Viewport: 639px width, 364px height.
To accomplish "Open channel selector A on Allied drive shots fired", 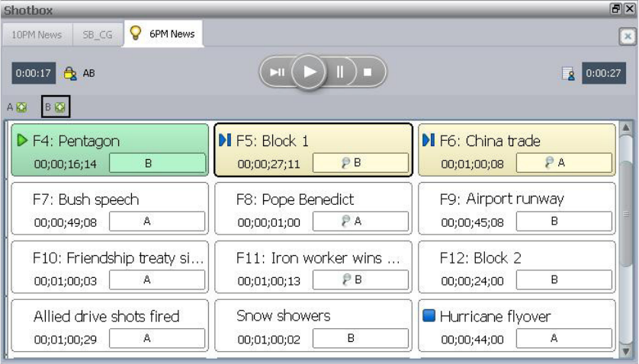I will tap(157, 338).
